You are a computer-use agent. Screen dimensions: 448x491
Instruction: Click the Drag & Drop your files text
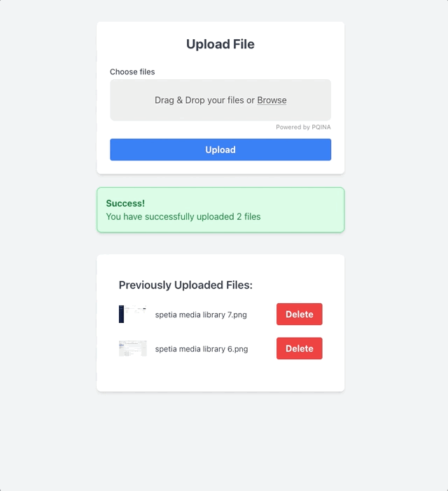199,100
